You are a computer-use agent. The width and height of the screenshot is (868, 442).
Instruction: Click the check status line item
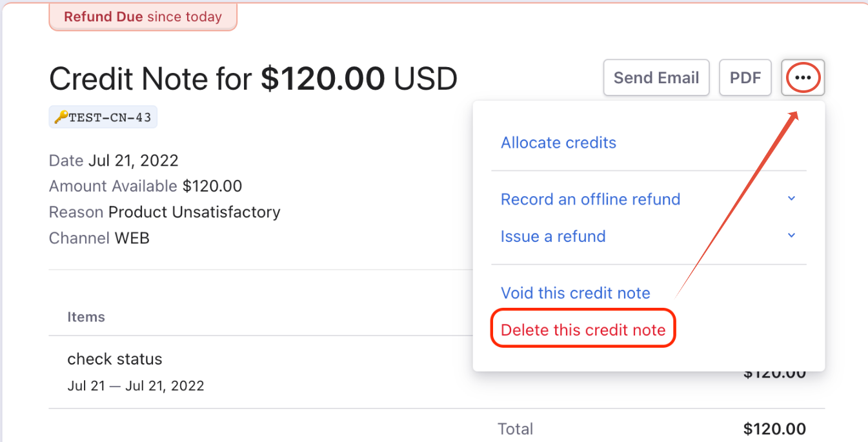point(115,359)
